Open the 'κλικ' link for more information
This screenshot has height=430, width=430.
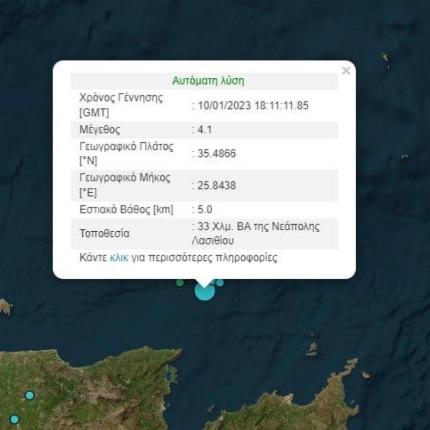coord(119,258)
